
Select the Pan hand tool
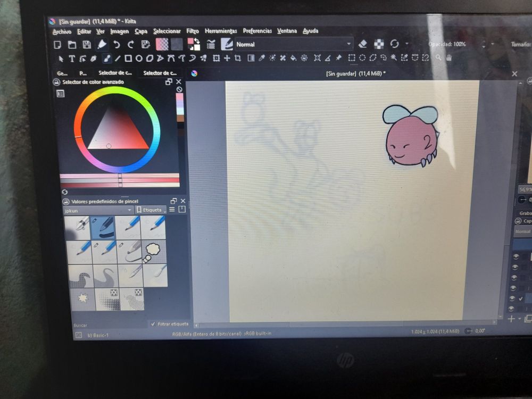point(449,57)
